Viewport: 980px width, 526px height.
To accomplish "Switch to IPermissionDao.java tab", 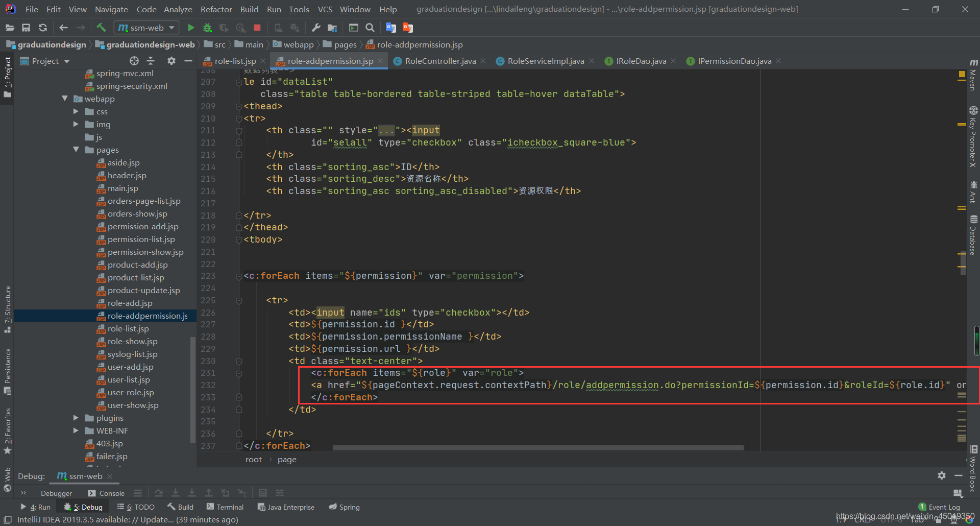I will [734, 61].
